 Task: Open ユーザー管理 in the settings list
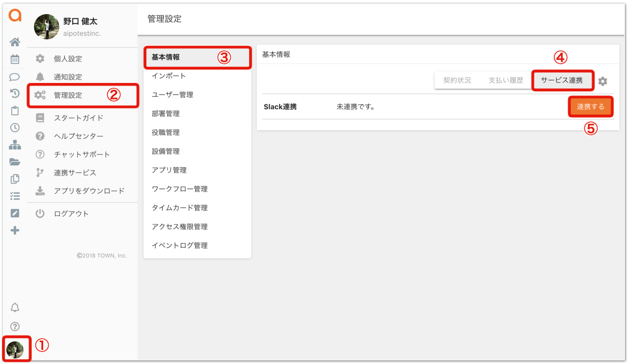tap(197, 95)
